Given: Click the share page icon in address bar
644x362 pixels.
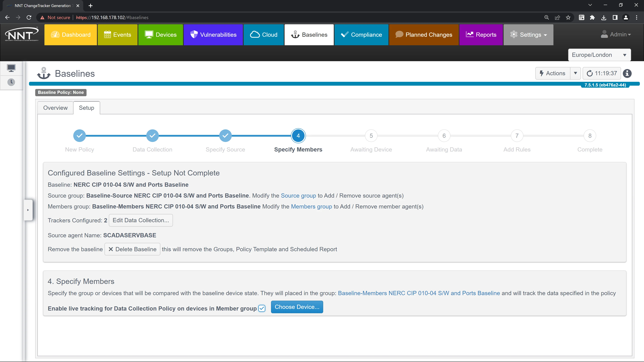Looking at the screenshot, I should click(557, 17).
